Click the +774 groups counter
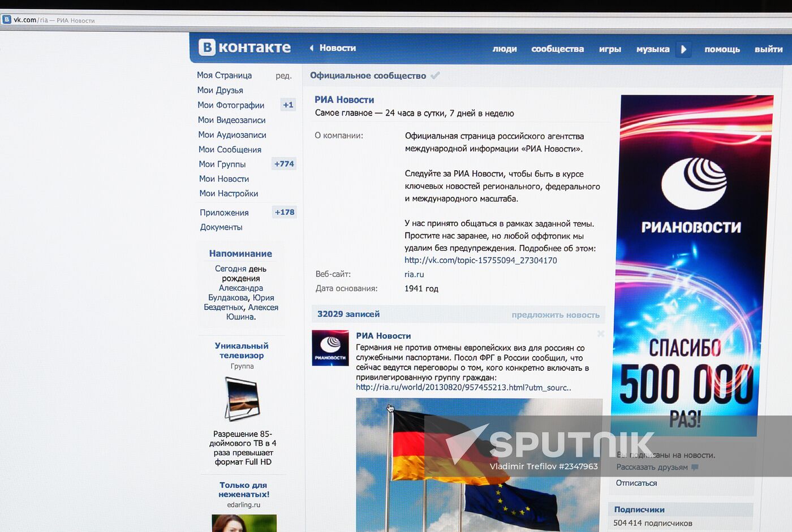 284,164
